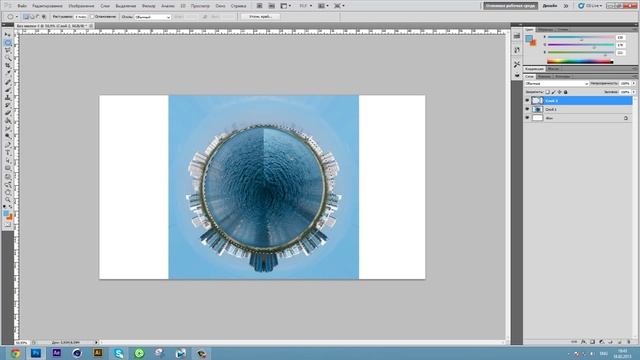
Task: Choose New selection mode in options bar
Action: [x=26, y=17]
